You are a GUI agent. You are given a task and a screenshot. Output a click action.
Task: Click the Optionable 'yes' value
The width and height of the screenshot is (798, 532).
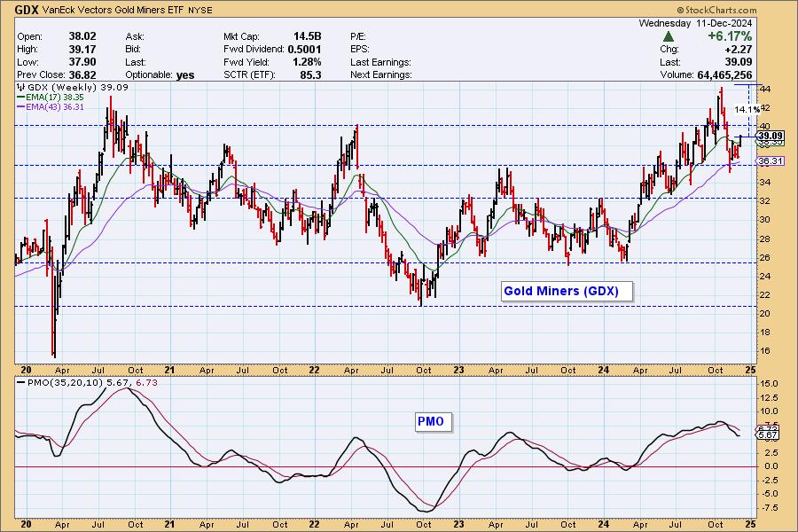pos(185,74)
